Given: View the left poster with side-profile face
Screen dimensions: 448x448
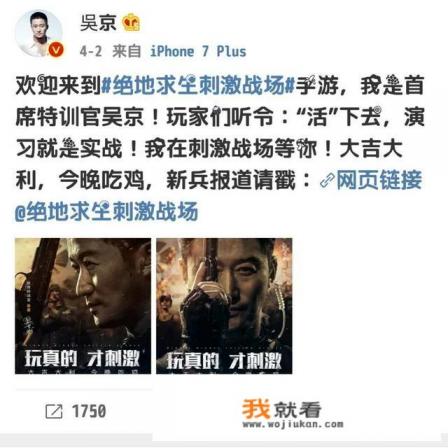Looking at the screenshot, I should [83, 306].
